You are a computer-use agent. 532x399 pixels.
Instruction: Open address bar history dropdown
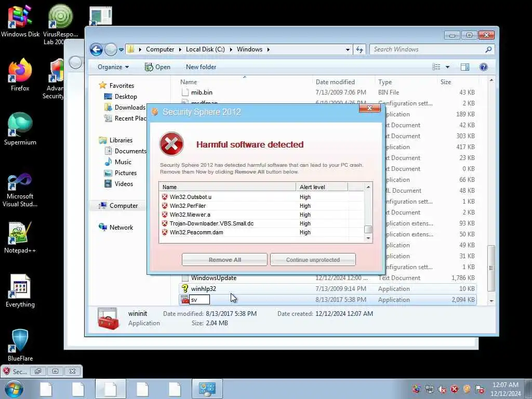pos(348,49)
